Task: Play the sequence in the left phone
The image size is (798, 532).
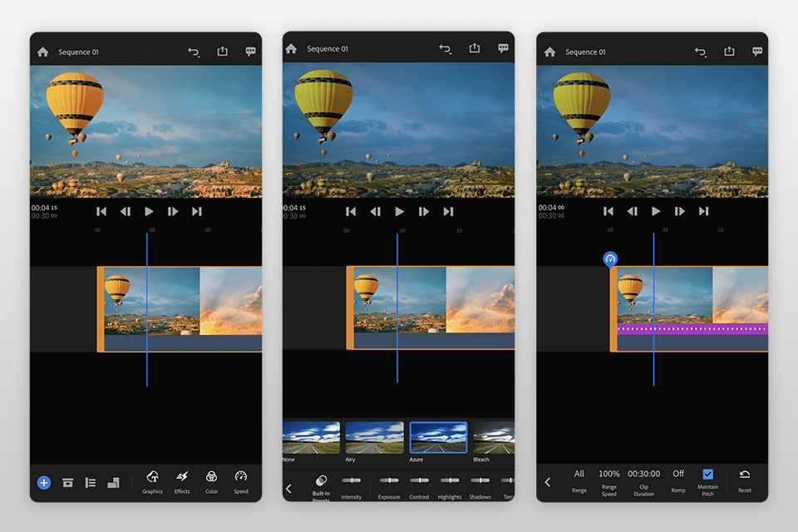Action: coord(149,211)
